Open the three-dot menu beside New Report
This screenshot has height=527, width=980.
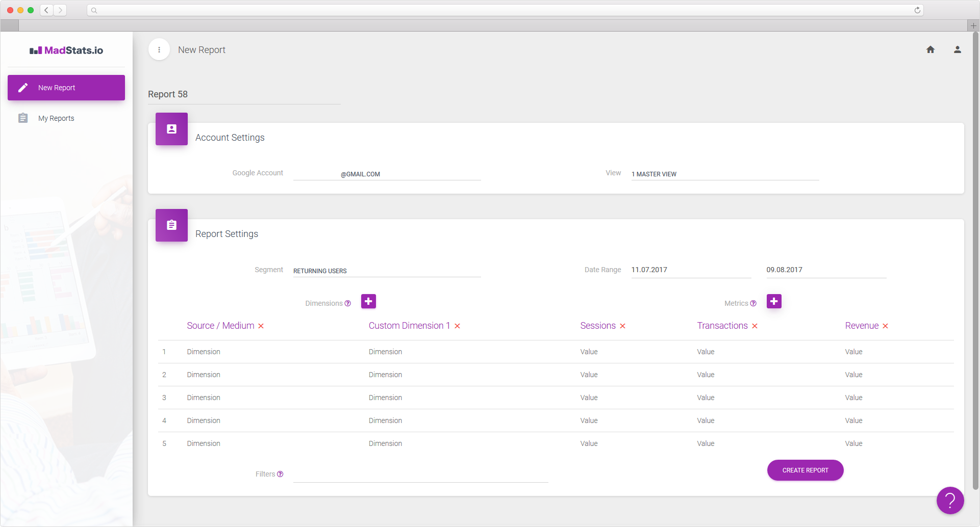coord(159,50)
